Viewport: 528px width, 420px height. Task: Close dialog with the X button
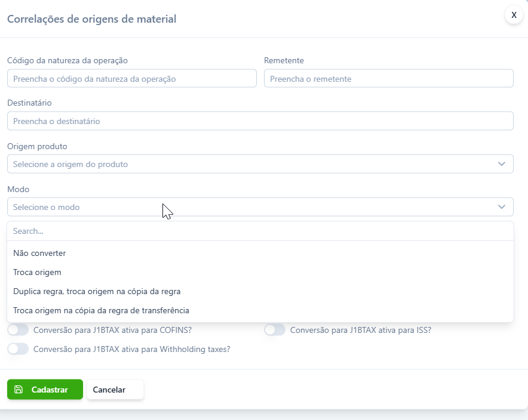point(514,15)
